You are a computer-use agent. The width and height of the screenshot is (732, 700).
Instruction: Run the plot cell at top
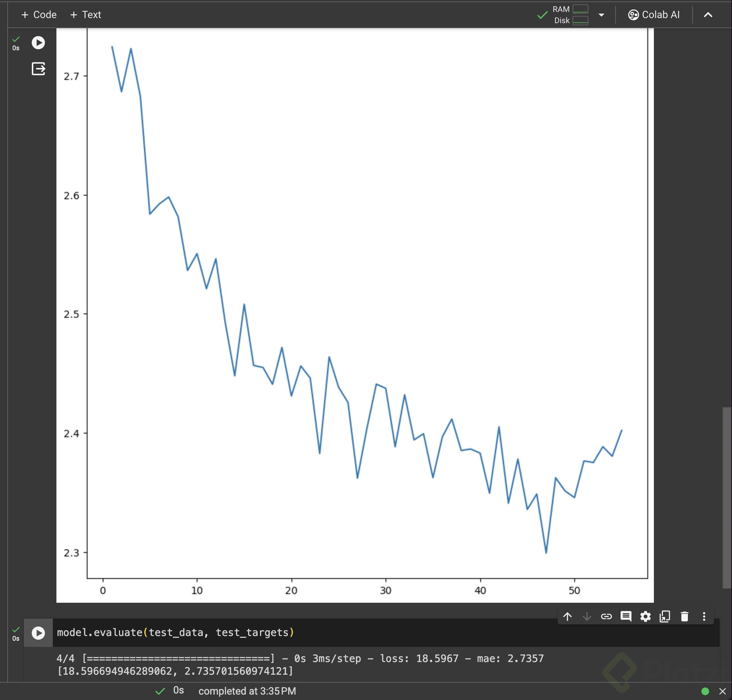point(38,43)
